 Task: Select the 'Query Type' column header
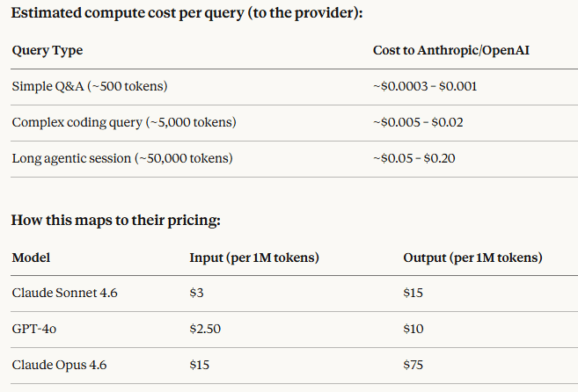[x=48, y=51]
